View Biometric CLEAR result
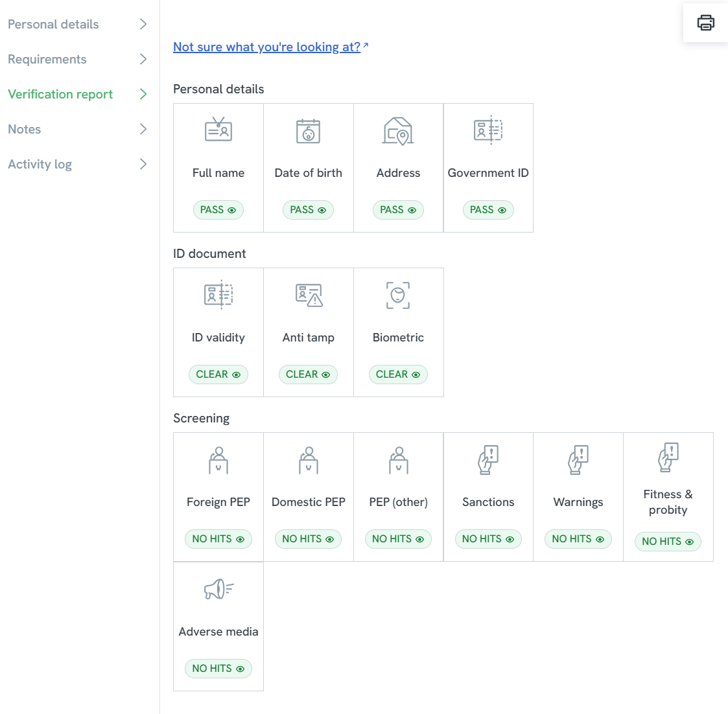The width and height of the screenshot is (728, 714). click(398, 374)
